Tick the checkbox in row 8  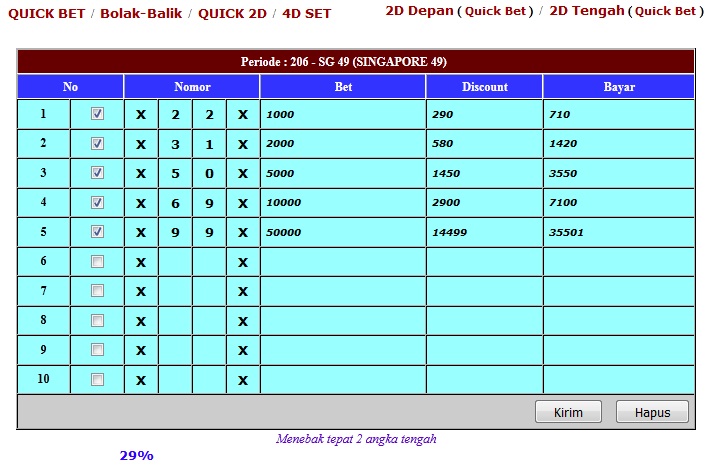coord(97,320)
